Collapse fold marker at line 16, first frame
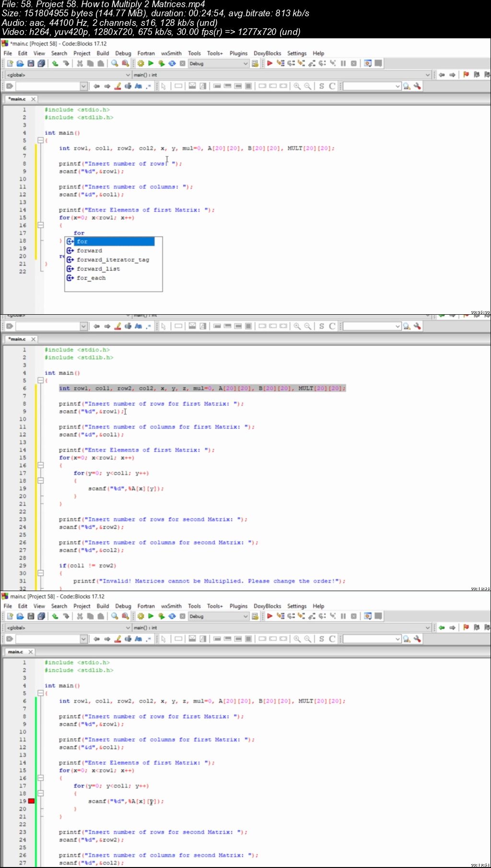The height and width of the screenshot is (868, 491). point(41,225)
